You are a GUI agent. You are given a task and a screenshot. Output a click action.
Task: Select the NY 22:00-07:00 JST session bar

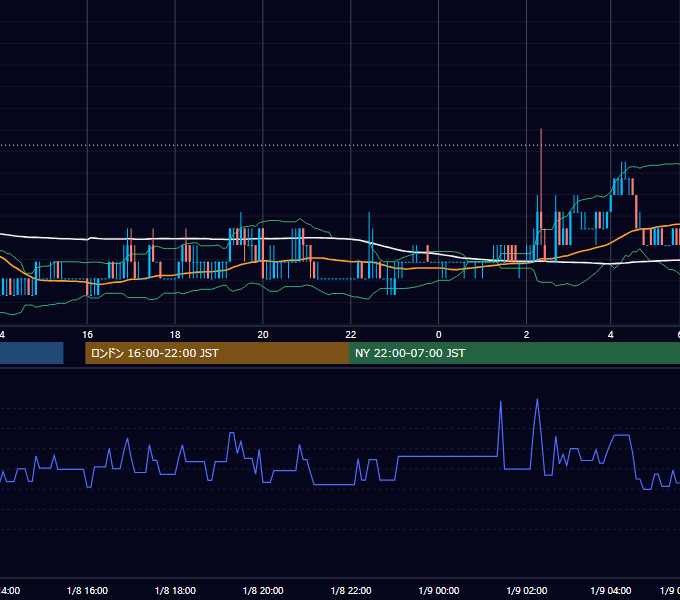[514, 353]
